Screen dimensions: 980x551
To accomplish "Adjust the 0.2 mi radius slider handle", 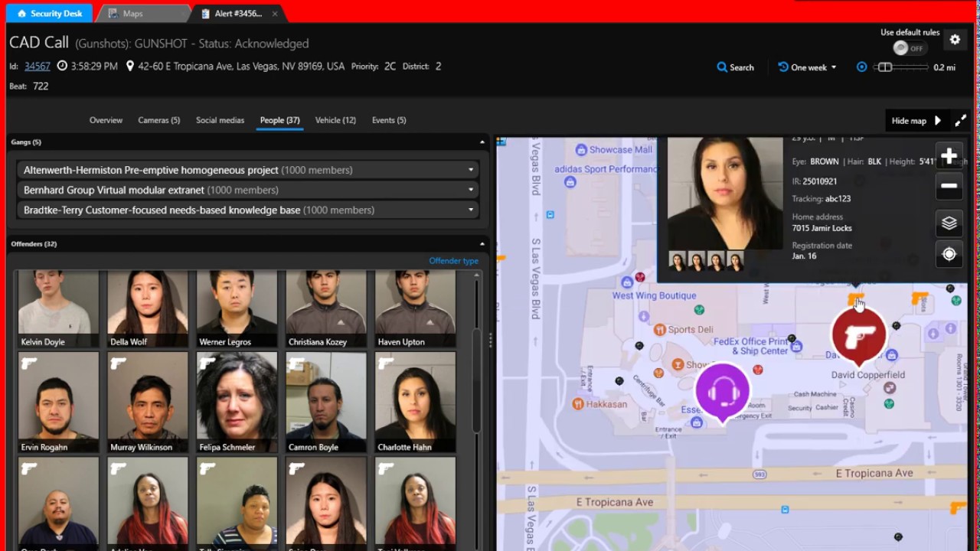I will coord(885,67).
